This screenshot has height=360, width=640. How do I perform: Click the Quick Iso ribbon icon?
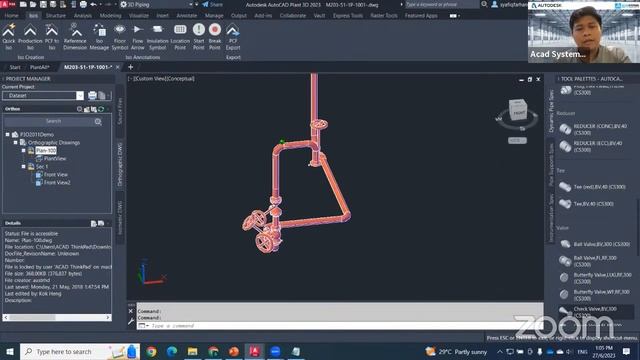(x=9, y=36)
